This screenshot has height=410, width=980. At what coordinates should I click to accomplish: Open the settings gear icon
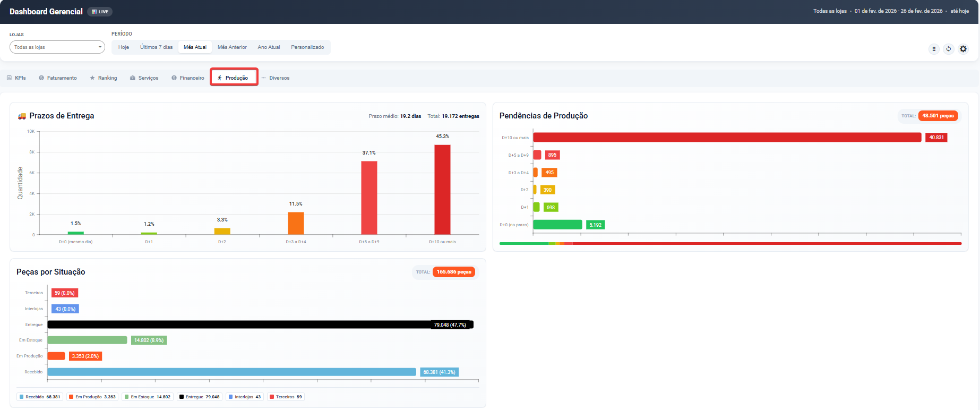963,49
